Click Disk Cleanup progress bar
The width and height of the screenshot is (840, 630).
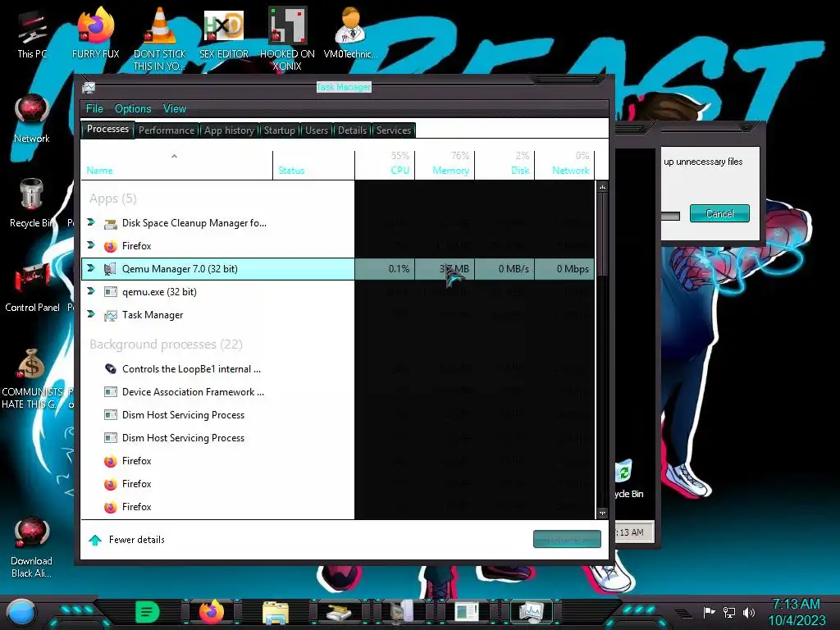pyautogui.click(x=670, y=216)
